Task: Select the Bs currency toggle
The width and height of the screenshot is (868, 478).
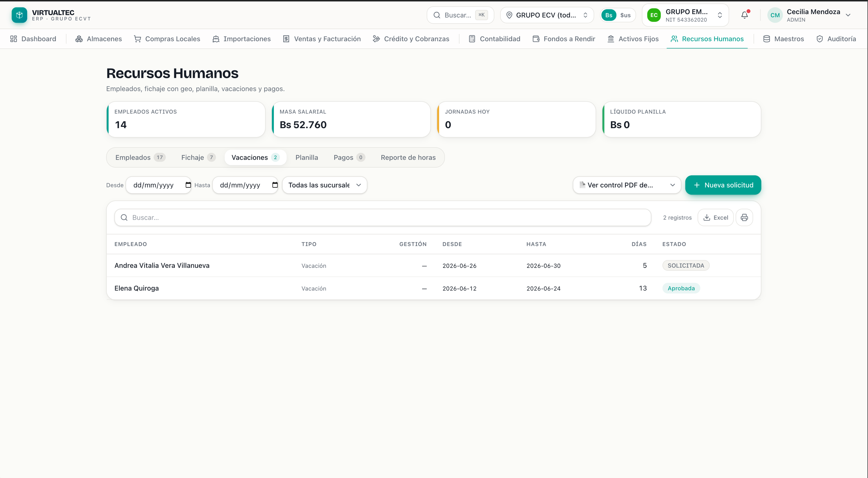Action: click(x=609, y=15)
